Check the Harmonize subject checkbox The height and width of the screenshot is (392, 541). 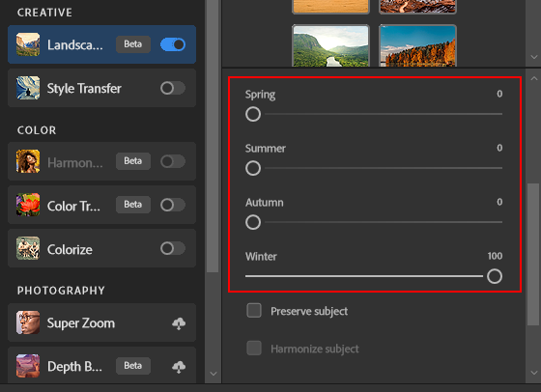pos(254,348)
